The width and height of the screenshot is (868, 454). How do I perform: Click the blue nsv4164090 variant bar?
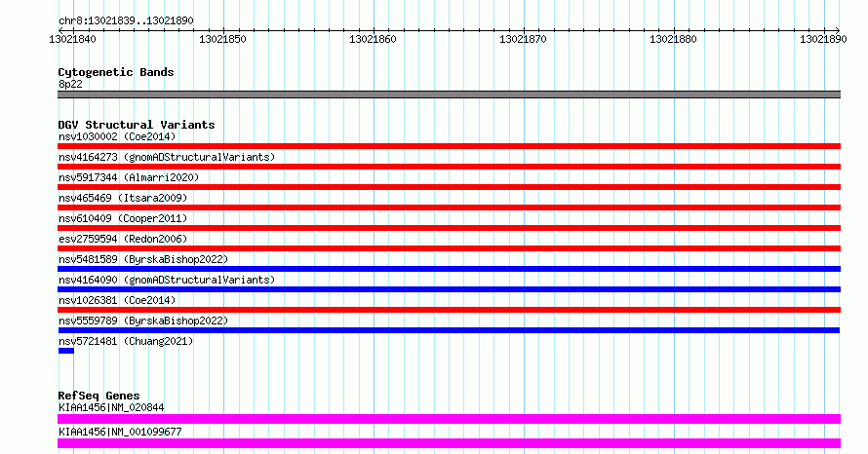[x=449, y=289]
